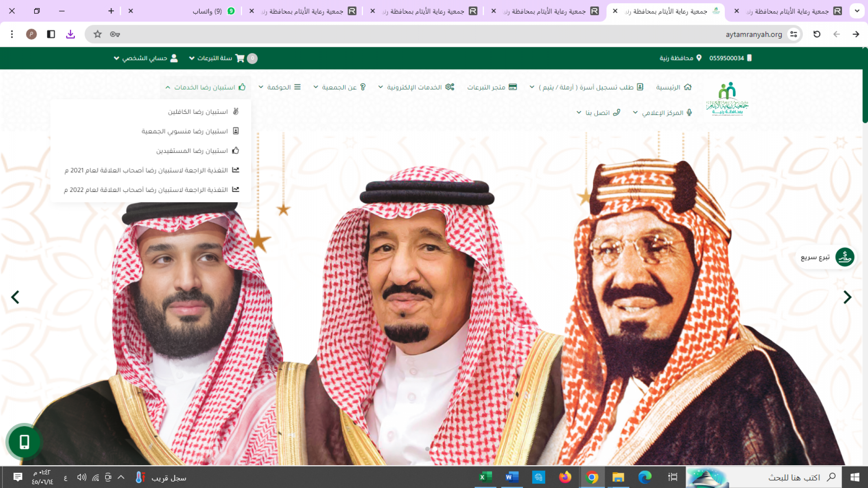Expand the حسابي الشخصي account dropdown
868x488 pixels.
coord(146,58)
